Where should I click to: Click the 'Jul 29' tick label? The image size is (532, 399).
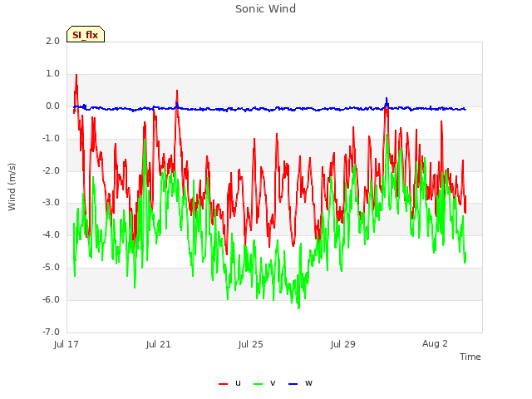pyautogui.click(x=343, y=344)
